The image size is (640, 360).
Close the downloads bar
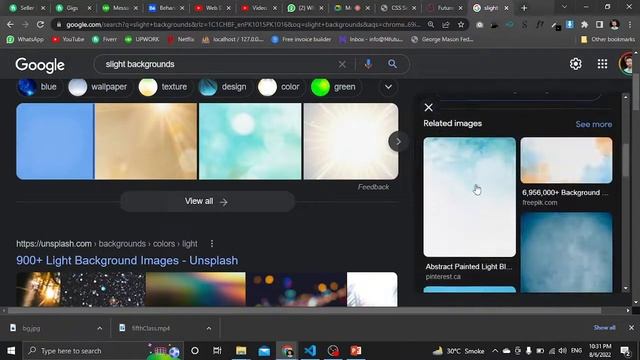click(631, 328)
